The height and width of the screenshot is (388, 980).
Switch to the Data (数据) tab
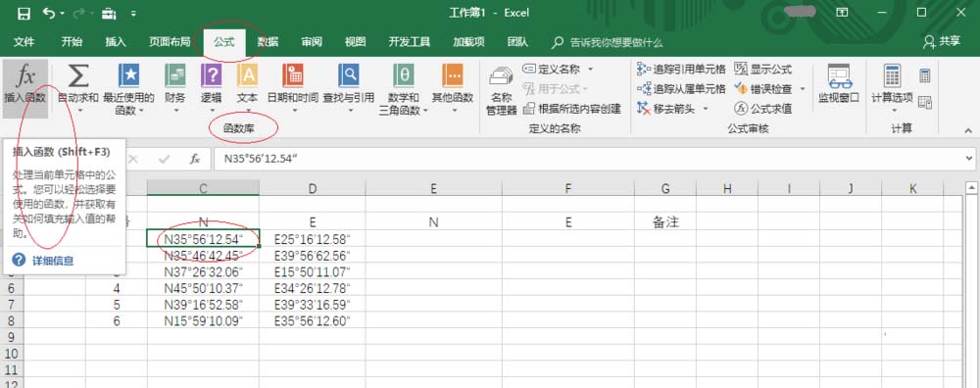coord(269,42)
